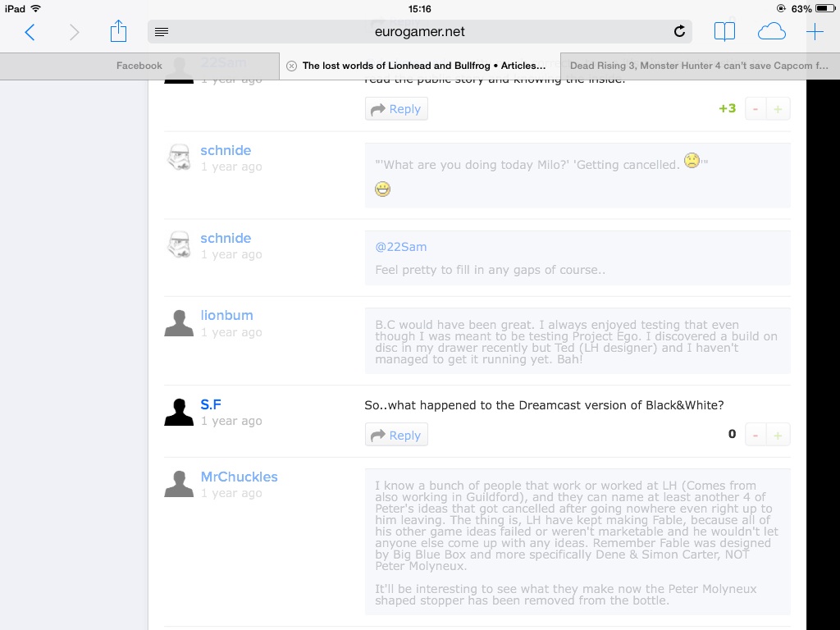
Task: Reload the page with the refresh icon
Action: [679, 32]
